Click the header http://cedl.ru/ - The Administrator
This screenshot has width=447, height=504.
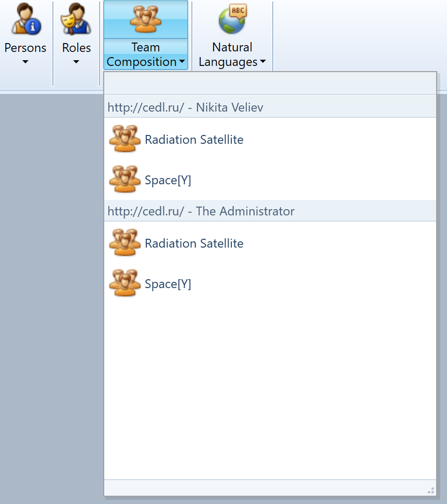pos(201,211)
